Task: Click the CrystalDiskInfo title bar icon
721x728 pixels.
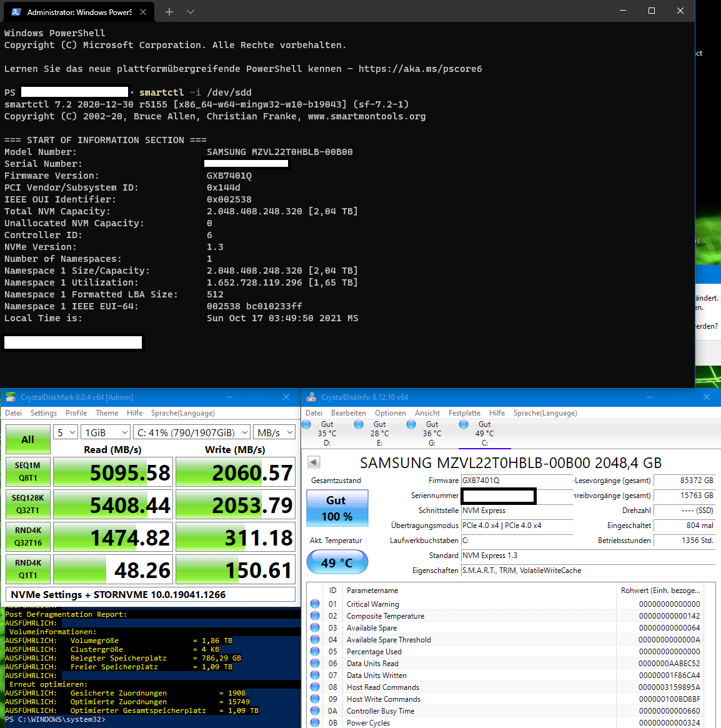Action: [x=311, y=397]
